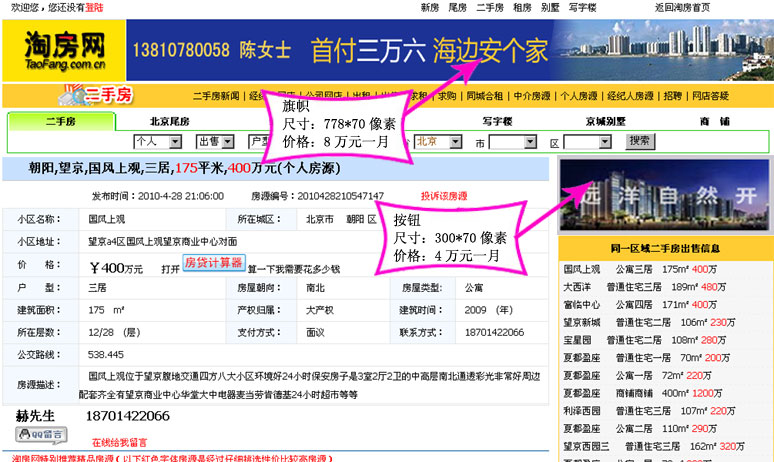Click 在线给我留言 link
774x462 pixels.
pos(119,441)
